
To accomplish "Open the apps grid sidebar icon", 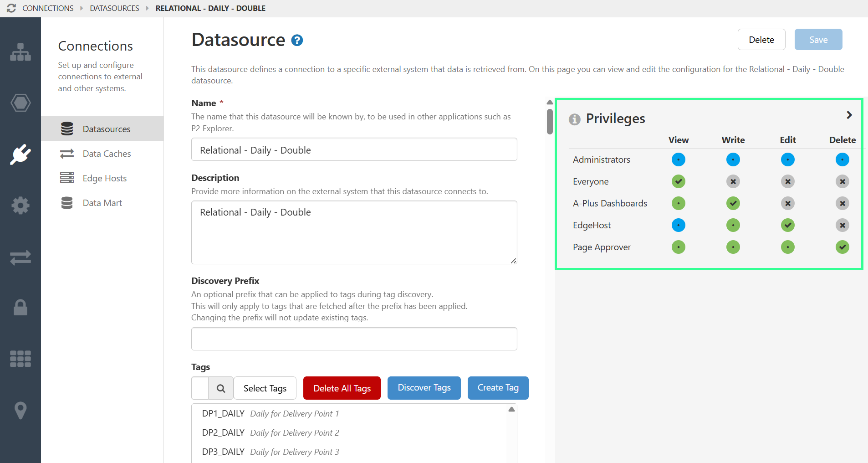I will [x=20, y=359].
